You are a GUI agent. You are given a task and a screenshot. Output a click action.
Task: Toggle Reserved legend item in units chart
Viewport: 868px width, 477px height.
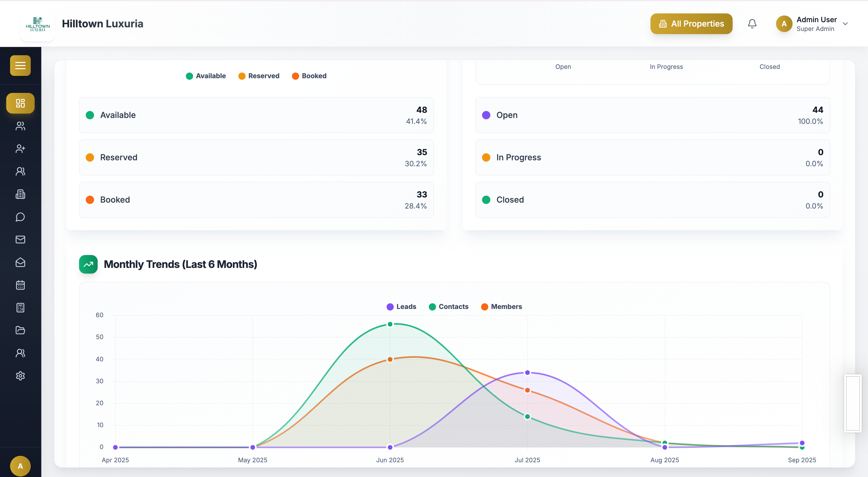259,76
